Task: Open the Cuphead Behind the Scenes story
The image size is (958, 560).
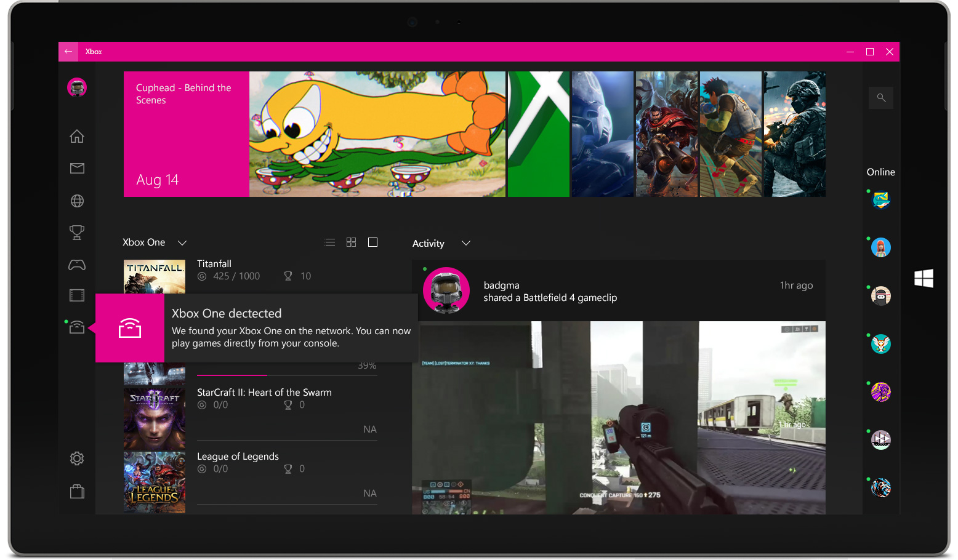Action: [x=185, y=134]
